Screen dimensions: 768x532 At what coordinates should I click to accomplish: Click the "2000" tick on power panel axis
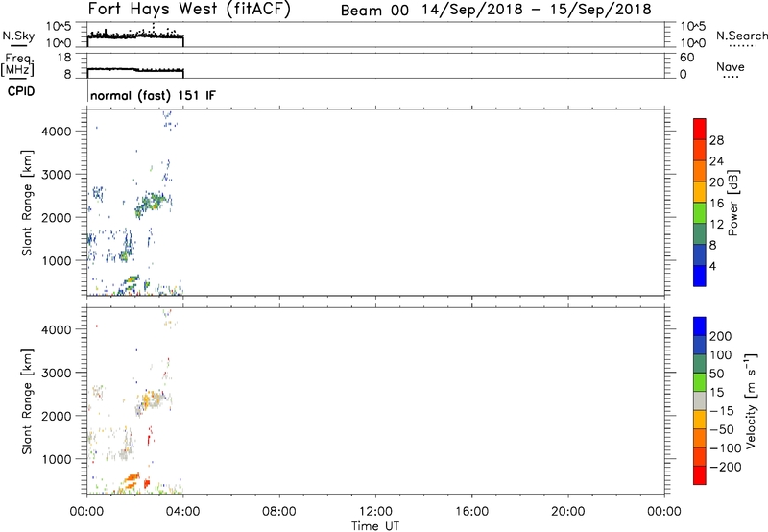[x=57, y=217]
